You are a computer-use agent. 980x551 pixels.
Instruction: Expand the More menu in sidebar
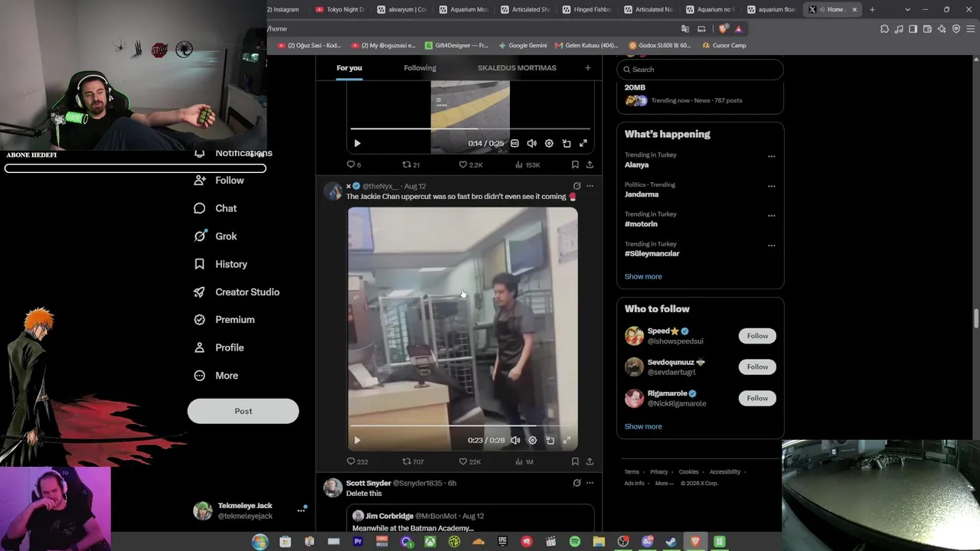[216, 376]
